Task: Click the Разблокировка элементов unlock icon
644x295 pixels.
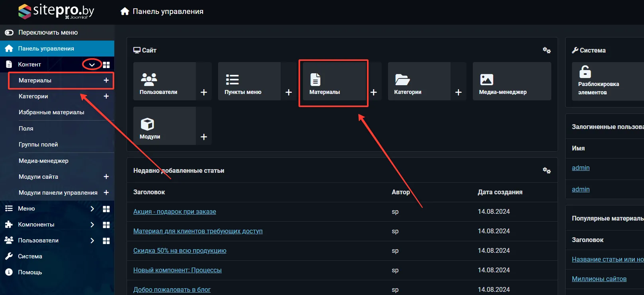Action: 585,72
